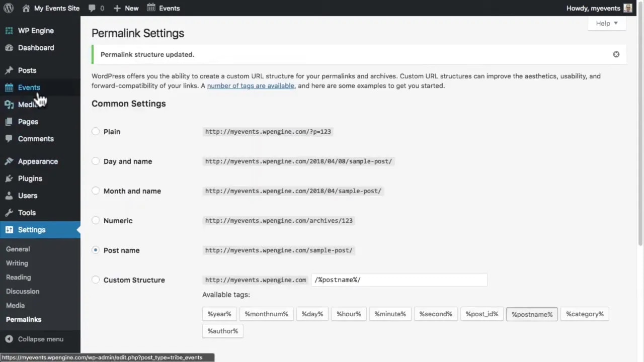Insert the %second% tag button
This screenshot has height=362, width=644.
click(436, 314)
